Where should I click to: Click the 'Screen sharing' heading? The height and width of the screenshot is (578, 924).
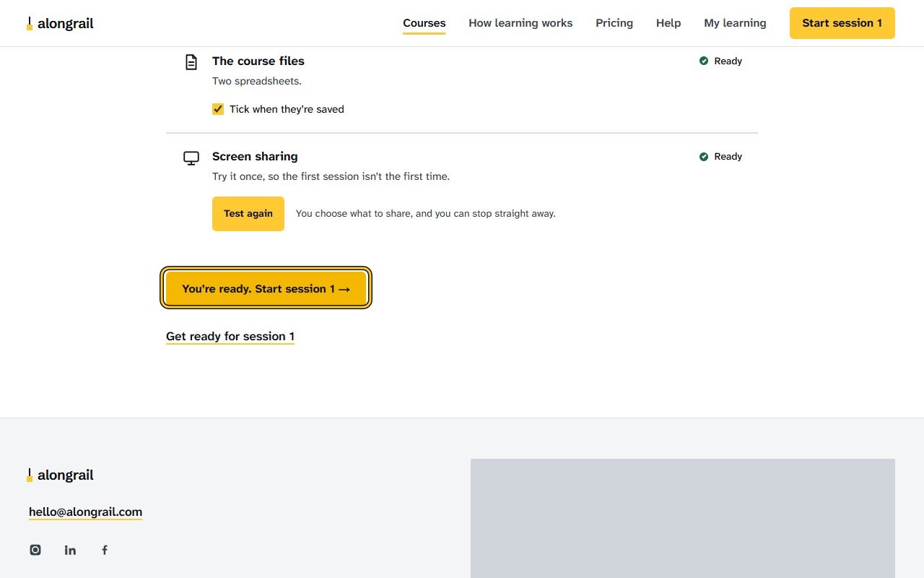point(255,156)
